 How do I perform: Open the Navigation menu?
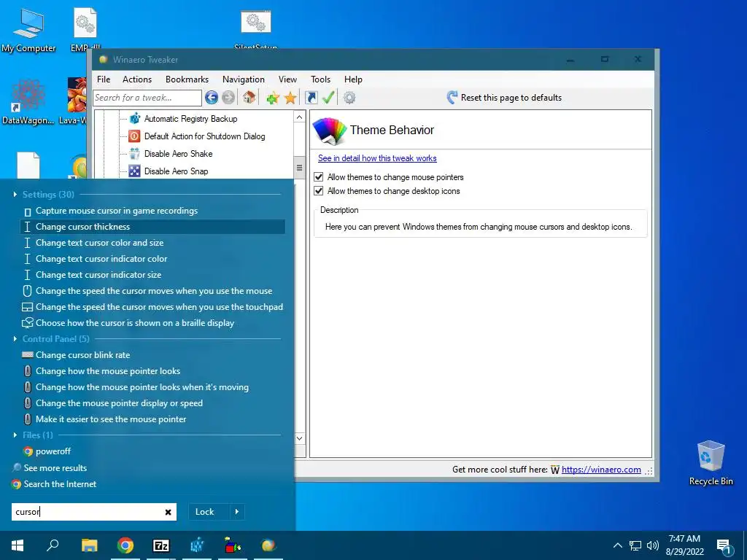pos(244,79)
